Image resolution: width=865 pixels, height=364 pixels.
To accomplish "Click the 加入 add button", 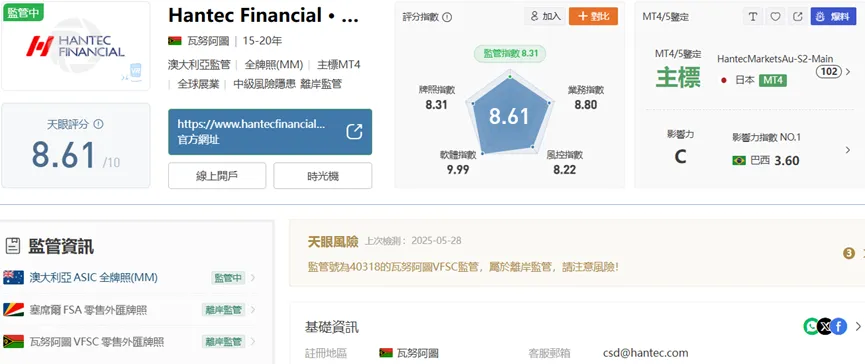I will [545, 17].
